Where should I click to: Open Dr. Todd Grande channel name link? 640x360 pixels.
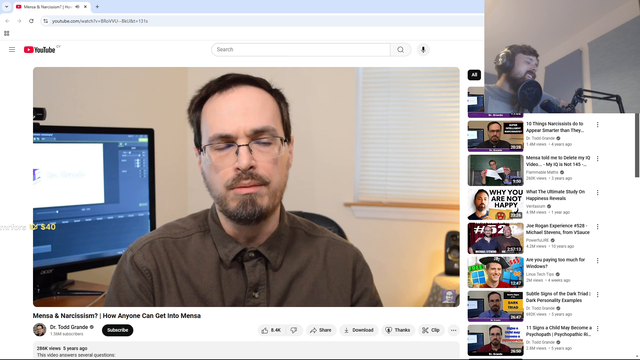point(69,327)
